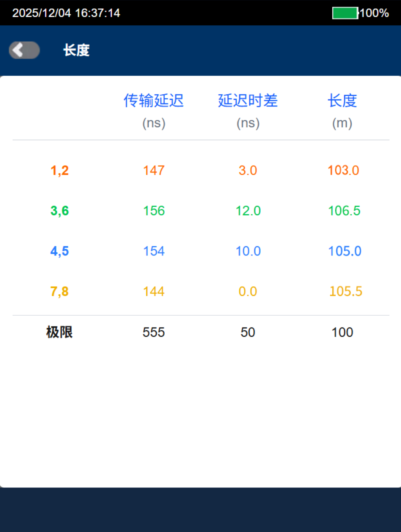Select the 长度 page title
Viewport: 401px width, 532px height.
tap(76, 51)
